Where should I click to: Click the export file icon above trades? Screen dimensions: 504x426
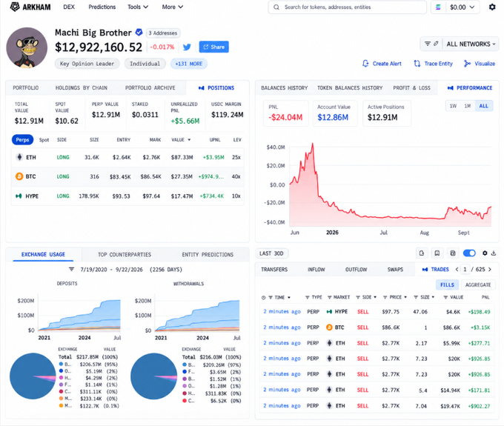(422, 253)
